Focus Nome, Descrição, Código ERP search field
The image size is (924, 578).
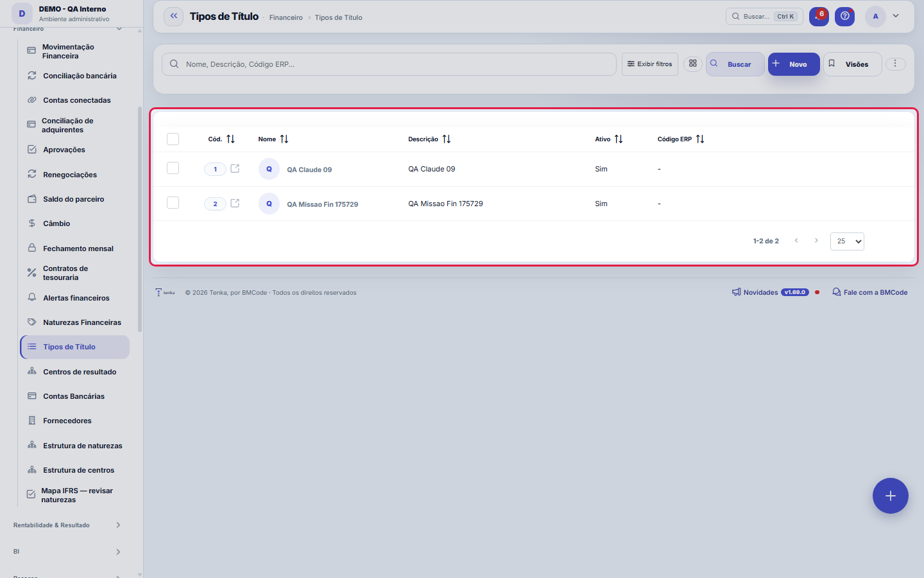tap(389, 64)
